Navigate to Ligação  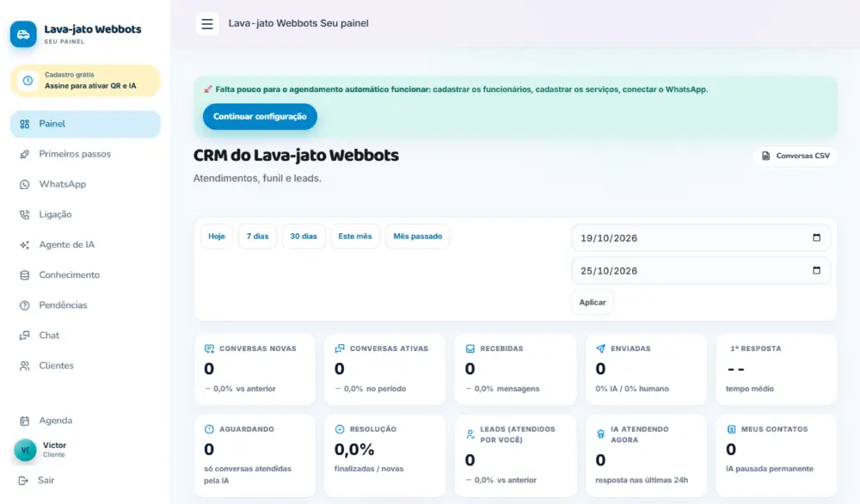[x=85, y=214]
